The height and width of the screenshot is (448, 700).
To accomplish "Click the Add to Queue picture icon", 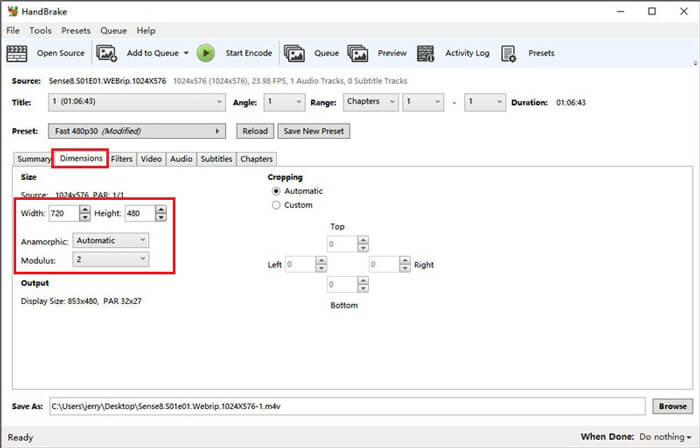I will coord(107,54).
